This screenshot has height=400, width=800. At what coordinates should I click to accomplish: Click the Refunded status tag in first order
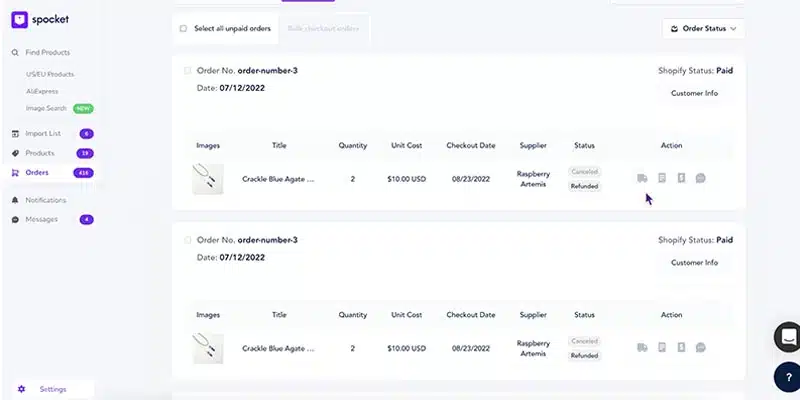(x=584, y=186)
